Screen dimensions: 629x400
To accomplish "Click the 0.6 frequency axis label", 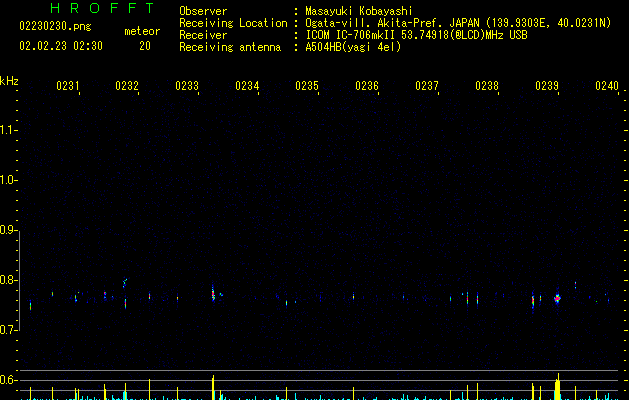I will (8, 380).
